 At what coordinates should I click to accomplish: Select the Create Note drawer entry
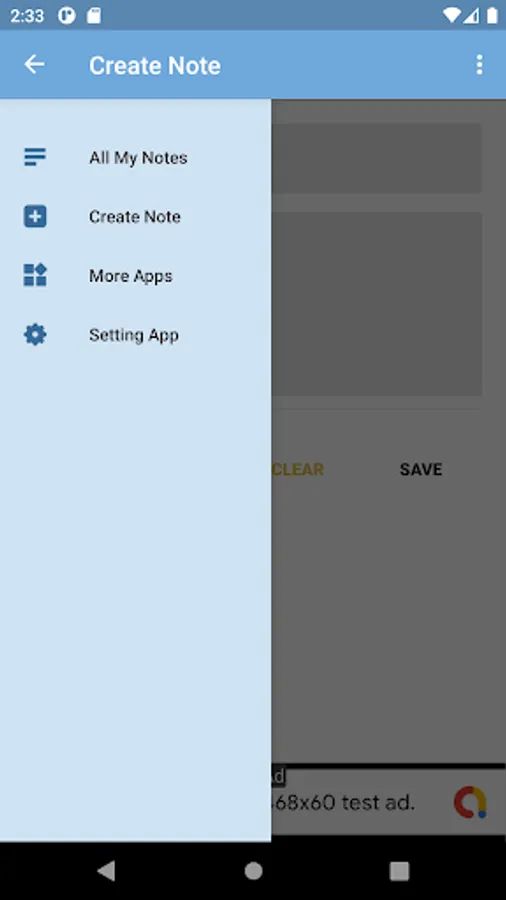coord(134,216)
